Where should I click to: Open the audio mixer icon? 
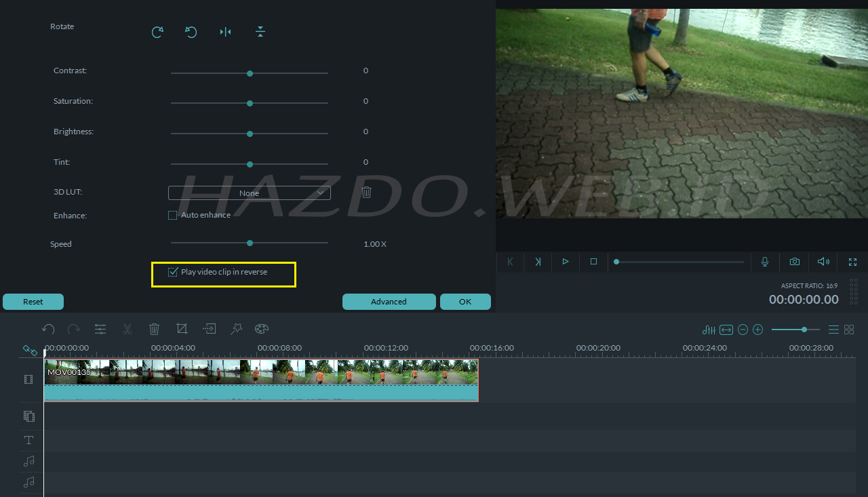coord(709,330)
